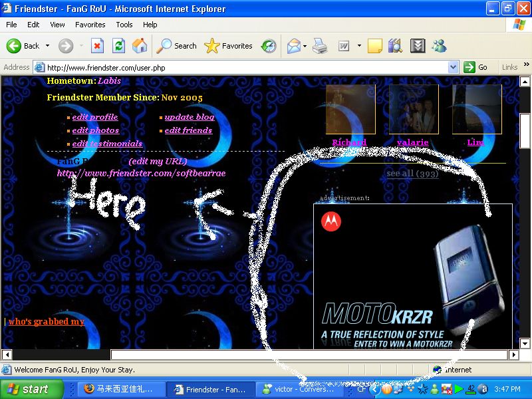Click the Print toolbar icon
The height and width of the screenshot is (399, 532).
pyautogui.click(x=320, y=46)
